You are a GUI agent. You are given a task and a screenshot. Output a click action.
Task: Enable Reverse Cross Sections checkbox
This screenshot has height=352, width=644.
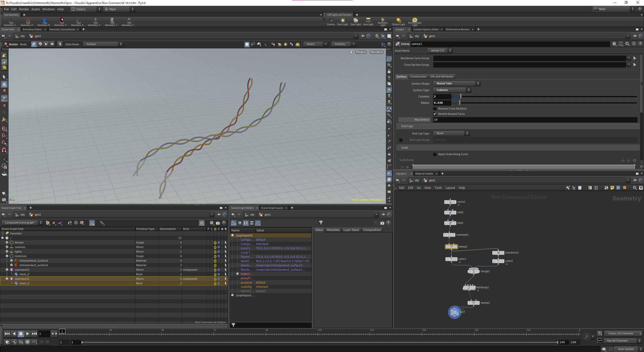tap(435, 109)
